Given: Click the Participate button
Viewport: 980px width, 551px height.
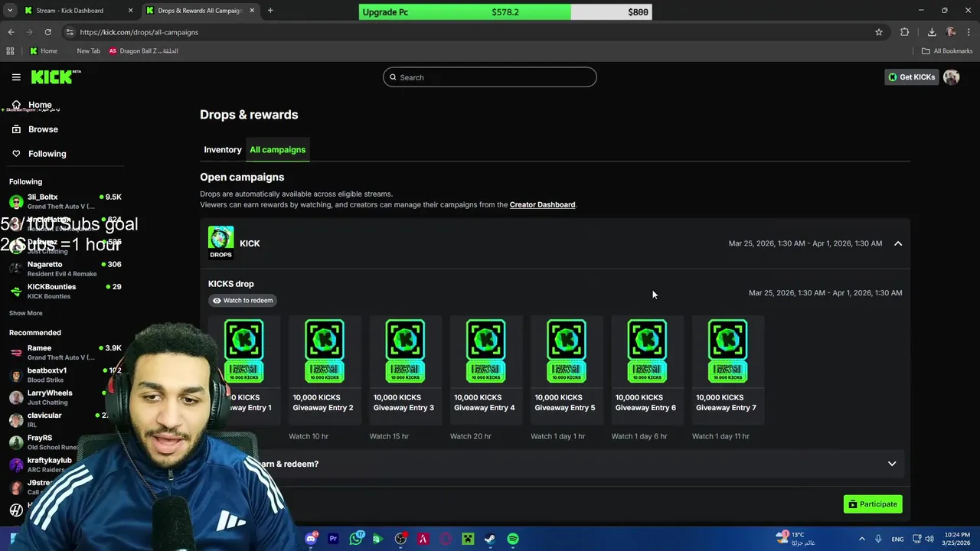Looking at the screenshot, I should click(x=873, y=504).
